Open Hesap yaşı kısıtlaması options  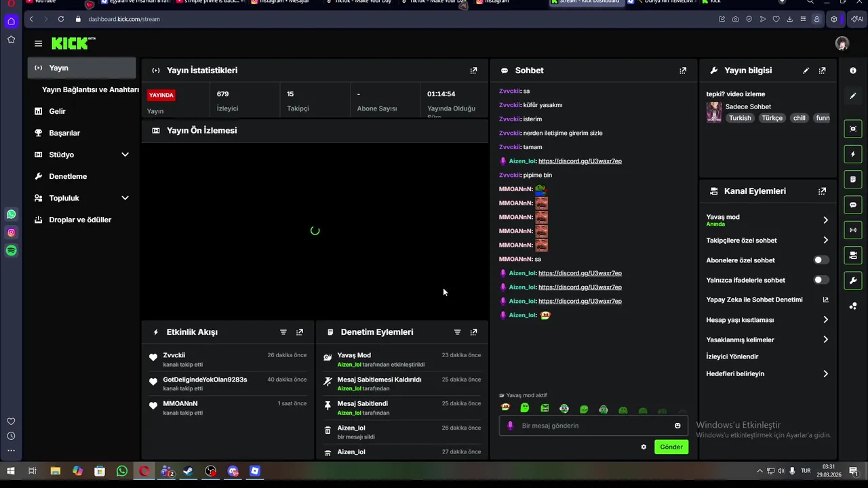(x=825, y=320)
